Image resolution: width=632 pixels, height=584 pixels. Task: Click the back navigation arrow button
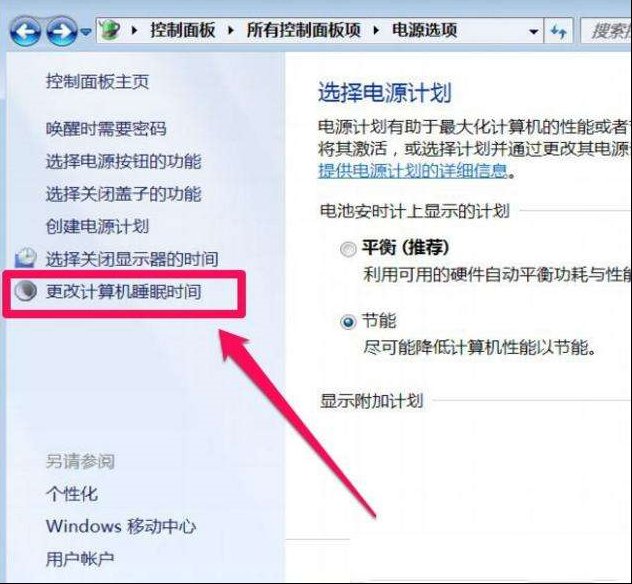[x=25, y=31]
